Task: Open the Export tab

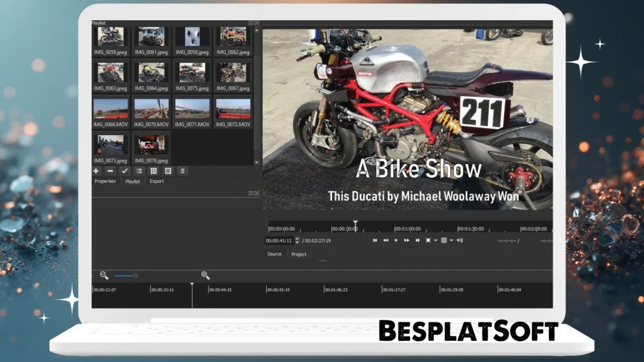Action: click(157, 182)
